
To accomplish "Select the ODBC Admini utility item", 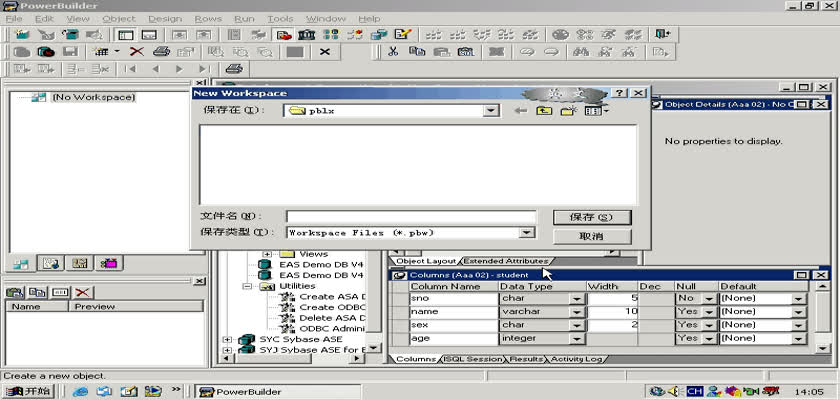I will coord(332,328).
